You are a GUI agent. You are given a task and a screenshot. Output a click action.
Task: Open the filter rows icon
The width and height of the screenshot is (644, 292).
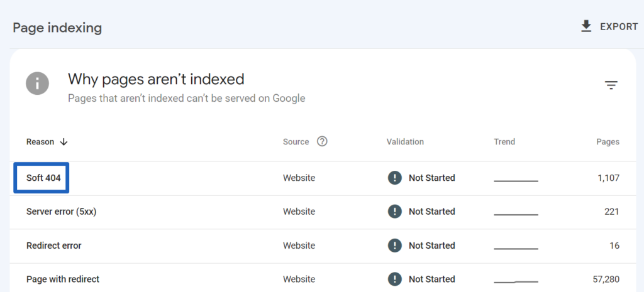click(x=611, y=85)
